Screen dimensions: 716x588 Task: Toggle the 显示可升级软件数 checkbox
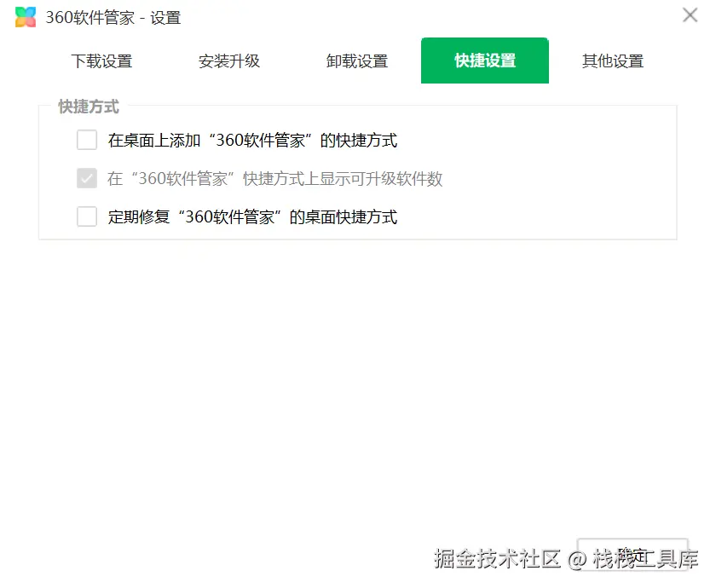pyautogui.click(x=87, y=178)
